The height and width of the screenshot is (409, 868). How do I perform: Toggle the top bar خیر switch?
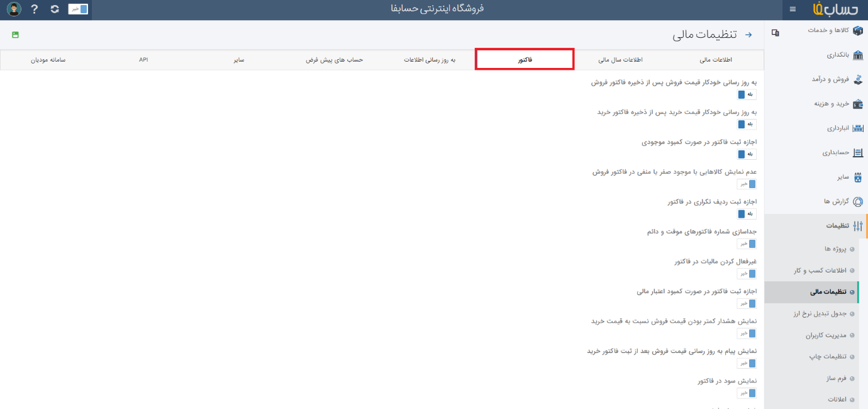[78, 9]
